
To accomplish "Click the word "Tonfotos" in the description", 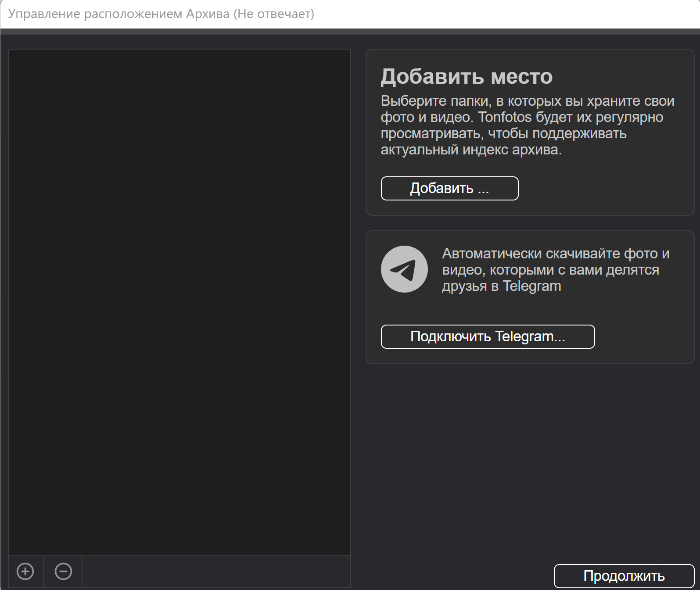I will [x=505, y=117].
